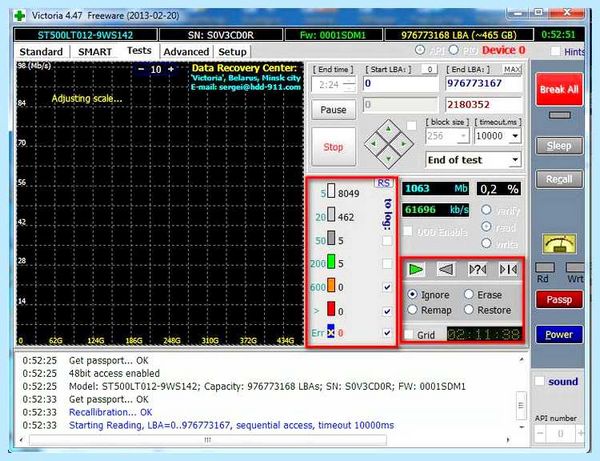Open the Advanced tab
The width and height of the screenshot is (600, 461).
pos(186,52)
